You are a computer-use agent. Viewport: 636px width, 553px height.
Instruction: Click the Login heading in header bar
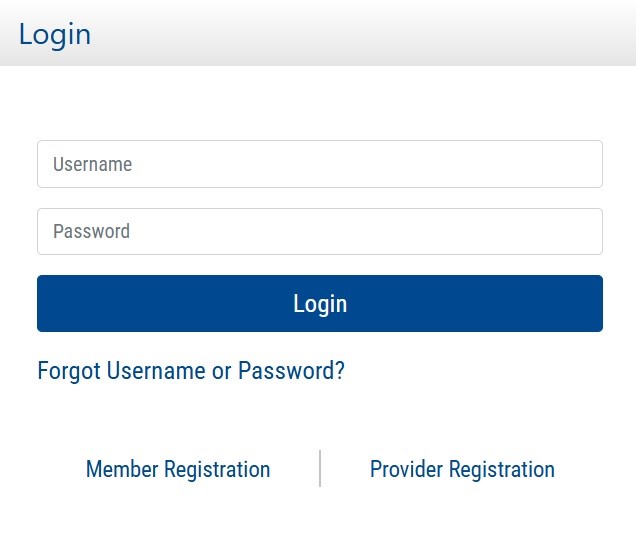pyautogui.click(x=55, y=35)
